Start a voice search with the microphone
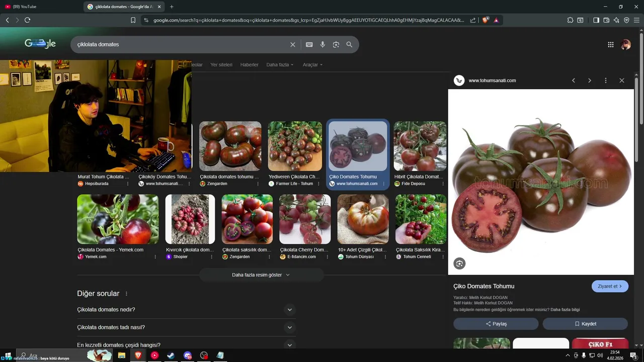The width and height of the screenshot is (644, 362). (323, 45)
